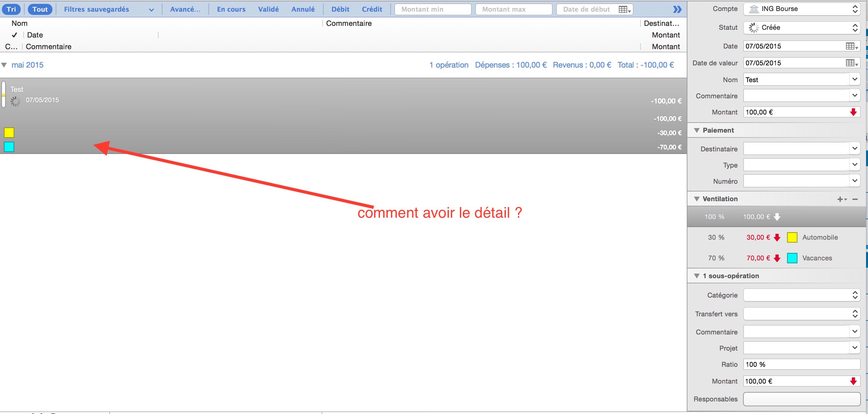868x414 pixels.
Task: Click the Montant min field
Action: point(433,9)
